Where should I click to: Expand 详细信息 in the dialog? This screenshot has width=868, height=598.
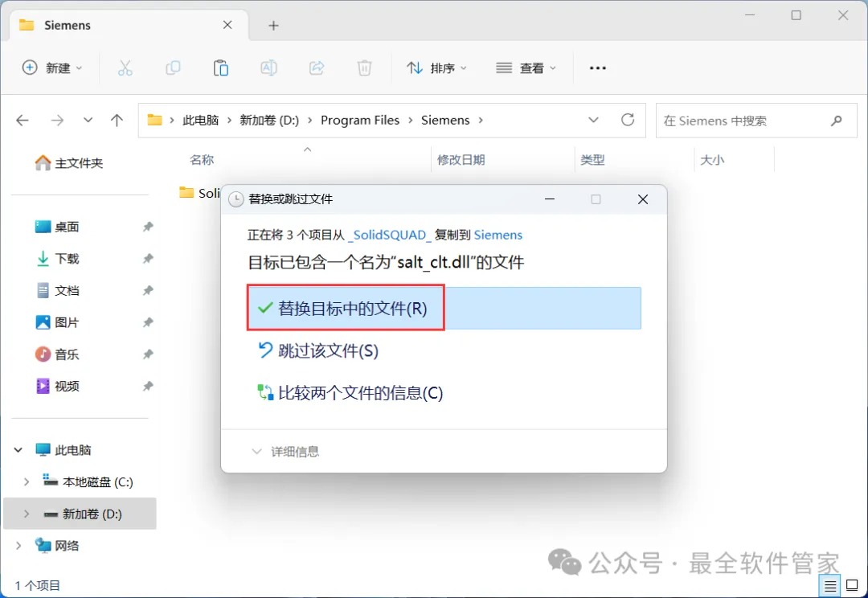click(x=285, y=452)
